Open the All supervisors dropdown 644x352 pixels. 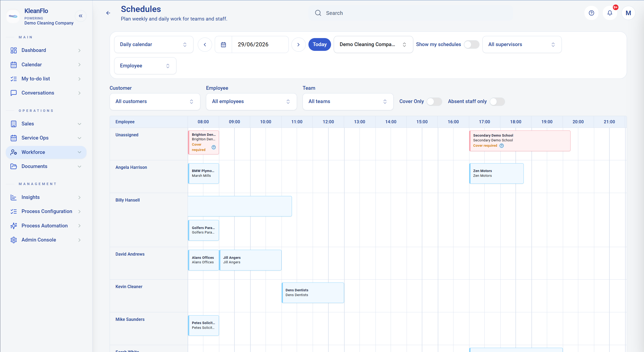pos(522,44)
